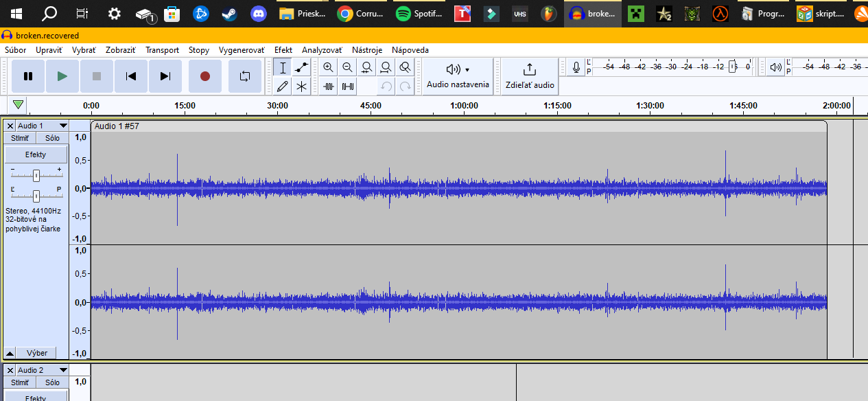Viewport: 868px width, 401px height.
Task: Mute Audio 2 with Stlmiť
Action: pos(20,382)
